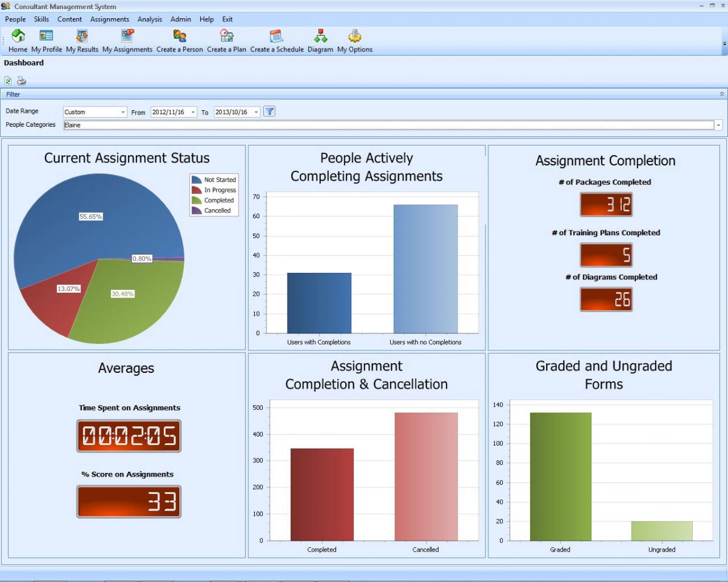This screenshot has height=582, width=728.
Task: Click the refresh dashboard icon
Action: click(x=8, y=81)
